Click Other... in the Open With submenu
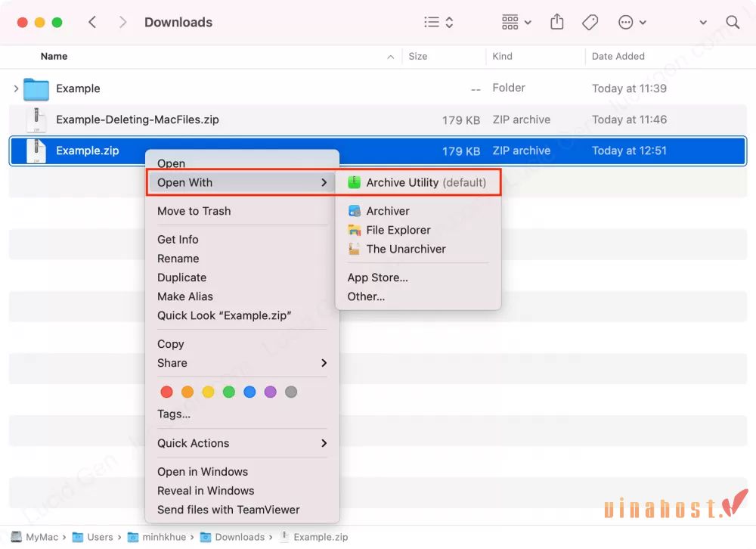756x549 pixels. tap(366, 296)
